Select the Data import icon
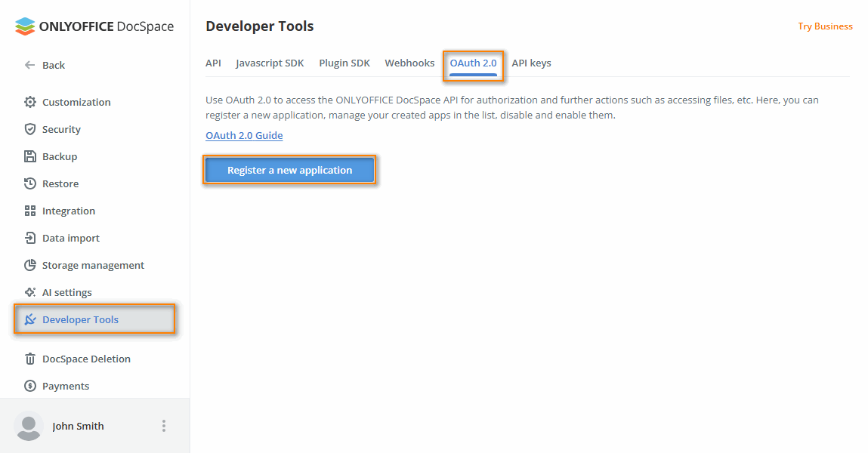The width and height of the screenshot is (868, 453). tap(29, 238)
